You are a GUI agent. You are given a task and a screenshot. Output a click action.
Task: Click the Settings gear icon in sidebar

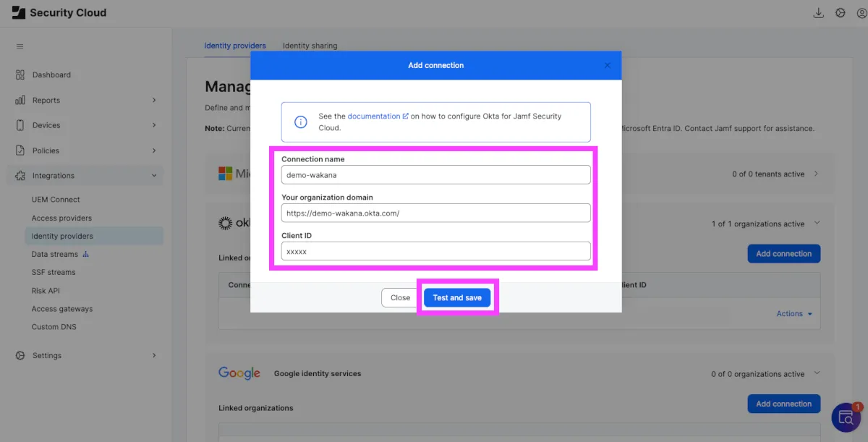pyautogui.click(x=20, y=355)
